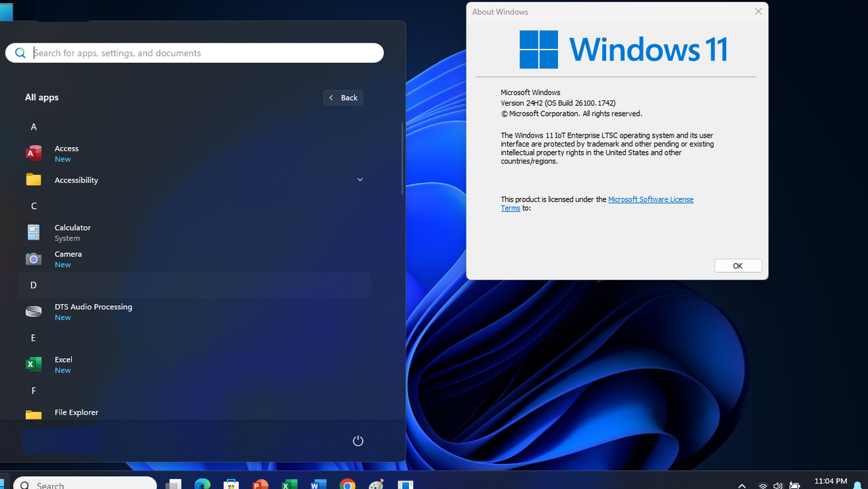
Task: Open Google Chrome from the taskbar
Action: point(347,484)
